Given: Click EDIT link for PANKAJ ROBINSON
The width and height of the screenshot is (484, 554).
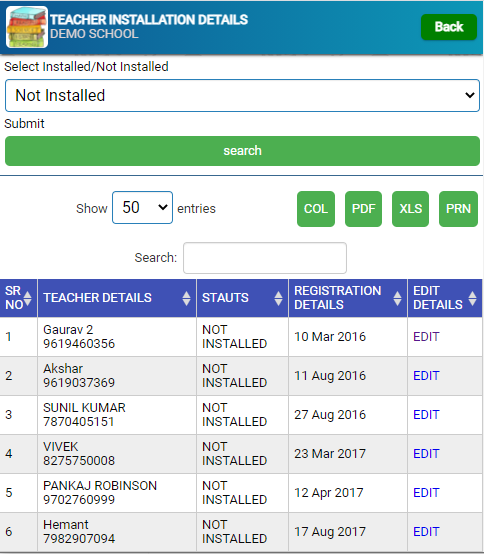Looking at the screenshot, I should (426, 493).
